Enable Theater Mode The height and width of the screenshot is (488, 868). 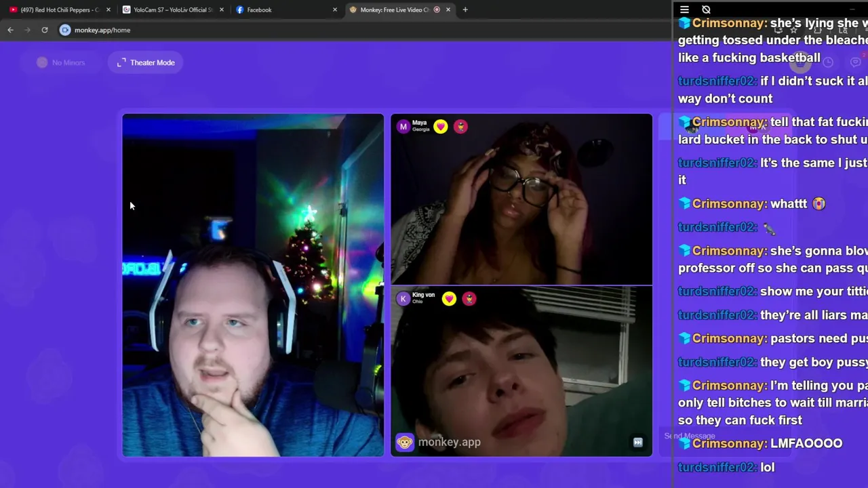coord(145,62)
